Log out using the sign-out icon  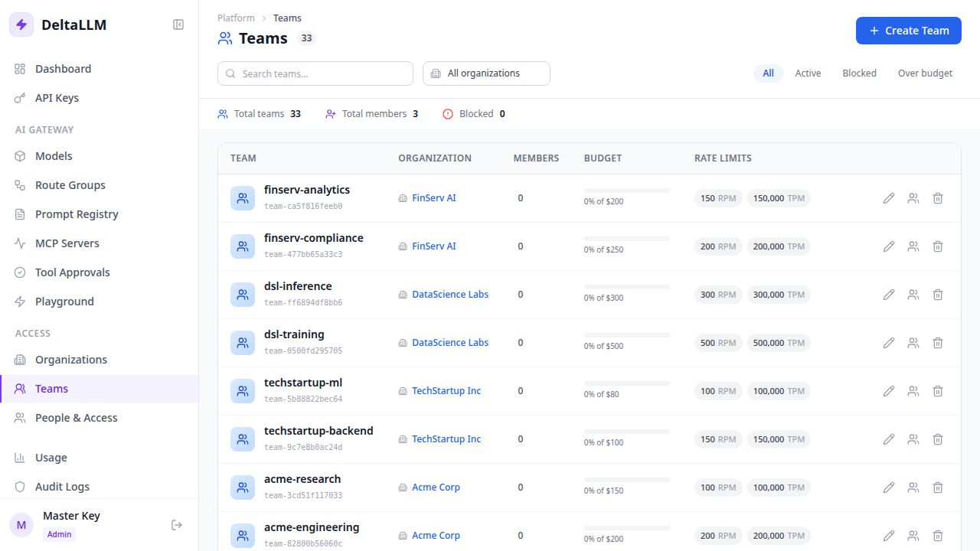(x=177, y=525)
